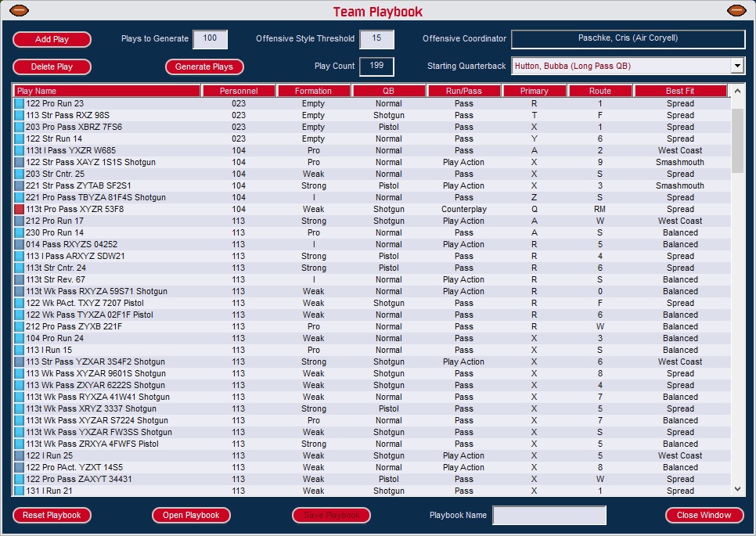
Task: Click the scrollbar down arrow
Action: pos(736,490)
